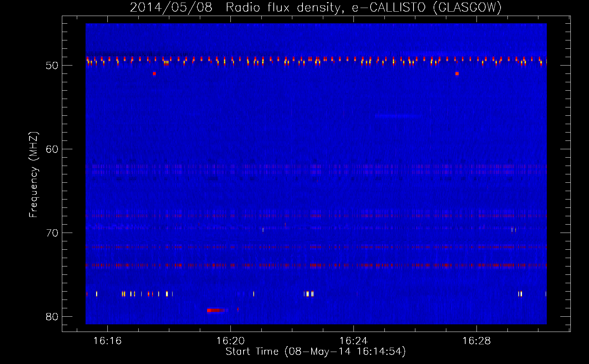This screenshot has width=589, height=364.
Task: Click the '50' frequency tick label
Action: pos(52,66)
